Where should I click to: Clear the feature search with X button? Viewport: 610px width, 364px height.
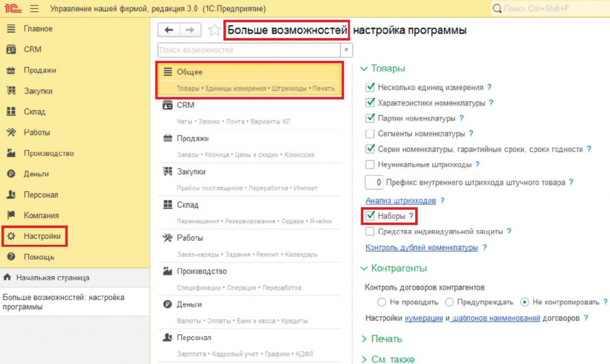click(346, 50)
